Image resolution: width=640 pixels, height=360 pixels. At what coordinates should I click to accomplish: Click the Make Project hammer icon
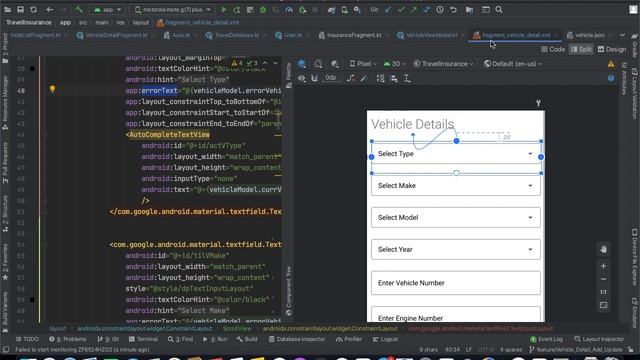click(79, 9)
